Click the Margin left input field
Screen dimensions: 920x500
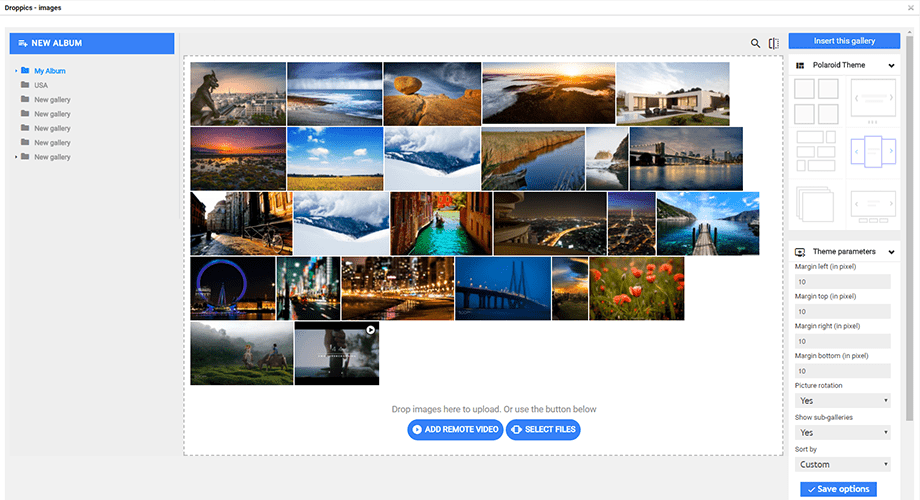pos(843,283)
